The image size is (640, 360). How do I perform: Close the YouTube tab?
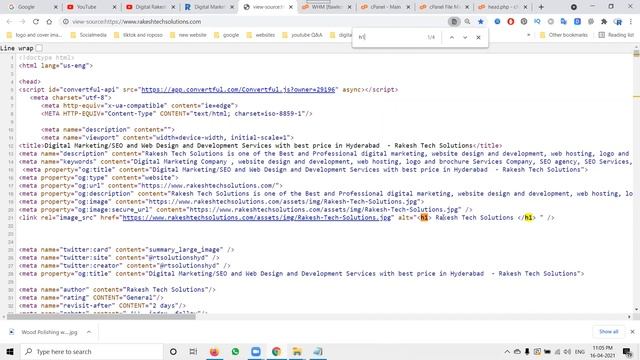click(x=114, y=7)
